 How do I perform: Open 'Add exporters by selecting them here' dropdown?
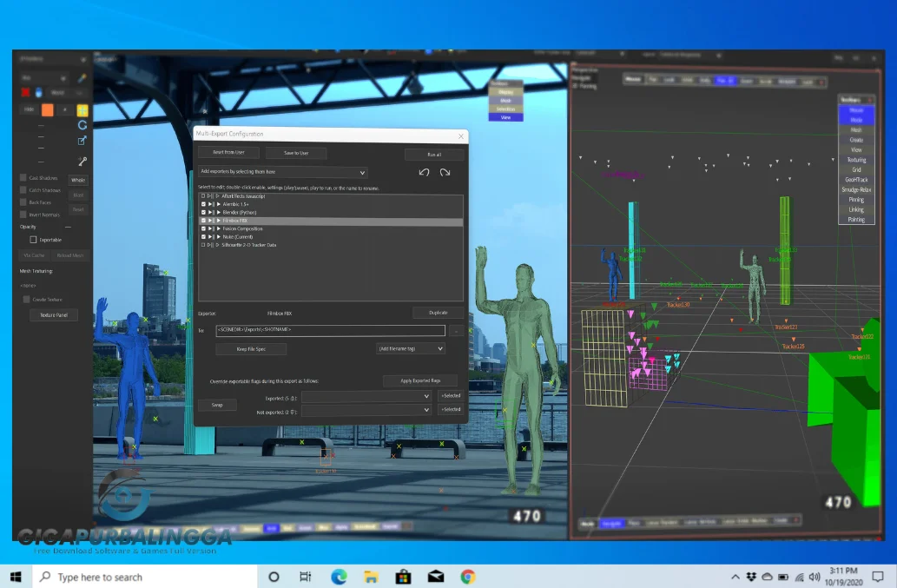pos(282,172)
